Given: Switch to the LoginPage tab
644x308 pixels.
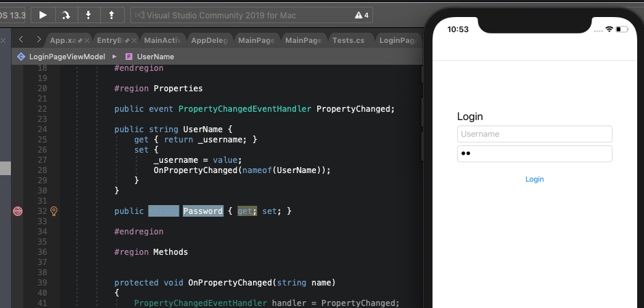Looking at the screenshot, I should click(398, 40).
